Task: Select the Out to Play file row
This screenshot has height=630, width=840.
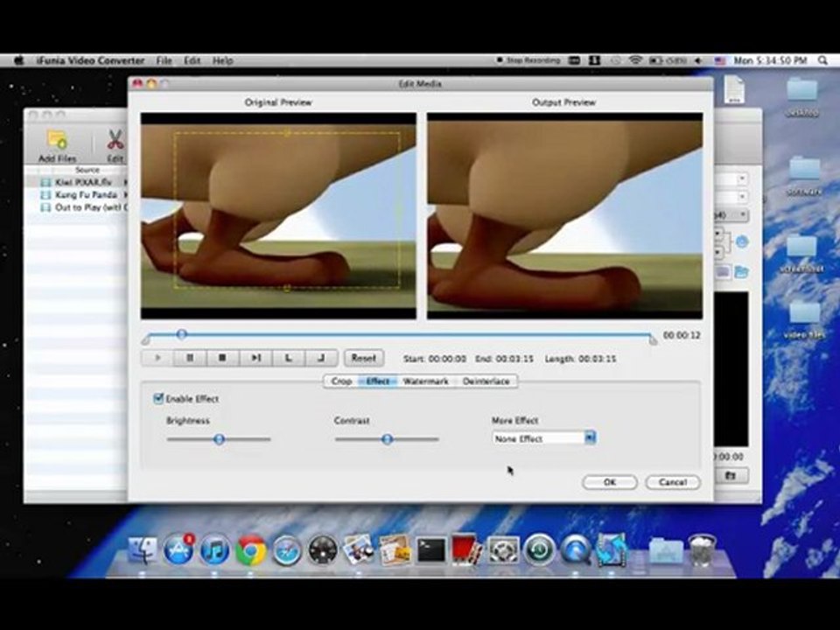Action: coord(77,207)
